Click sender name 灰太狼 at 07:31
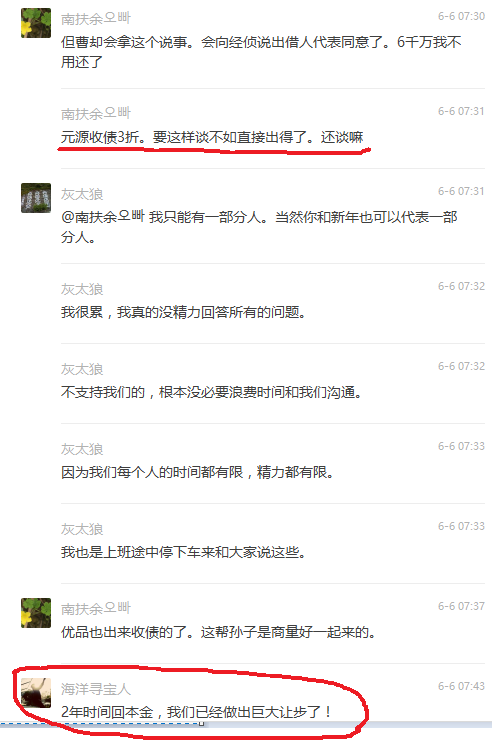 (82, 194)
